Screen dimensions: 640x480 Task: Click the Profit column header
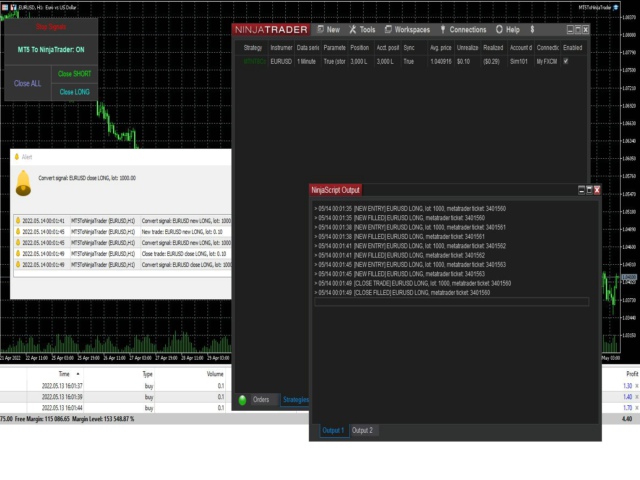click(632, 374)
